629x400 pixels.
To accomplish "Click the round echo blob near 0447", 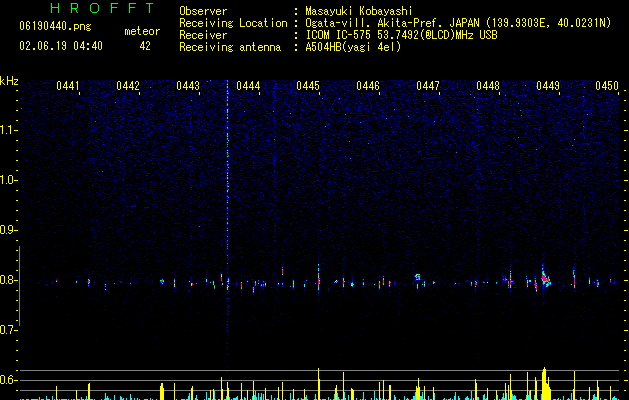I will [418, 276].
